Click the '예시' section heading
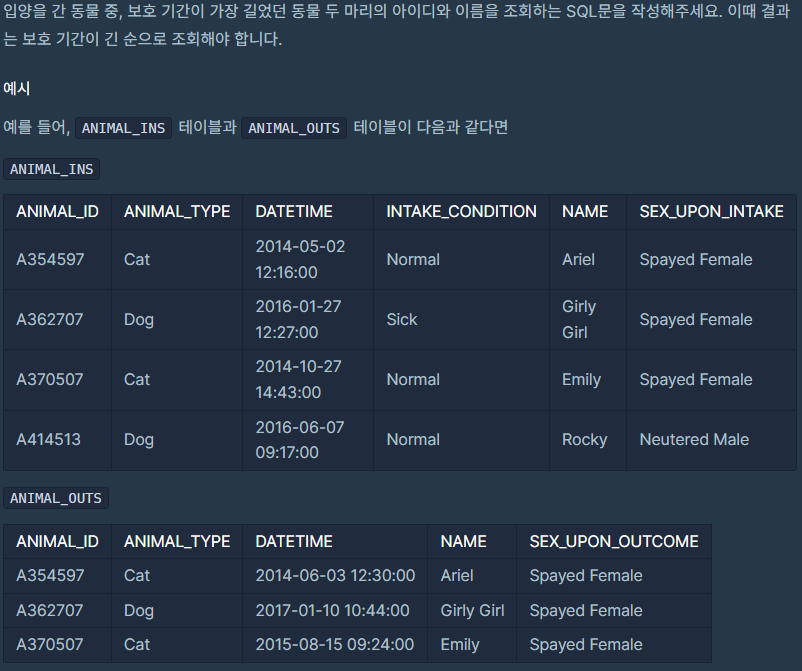The image size is (802, 671). [x=16, y=88]
